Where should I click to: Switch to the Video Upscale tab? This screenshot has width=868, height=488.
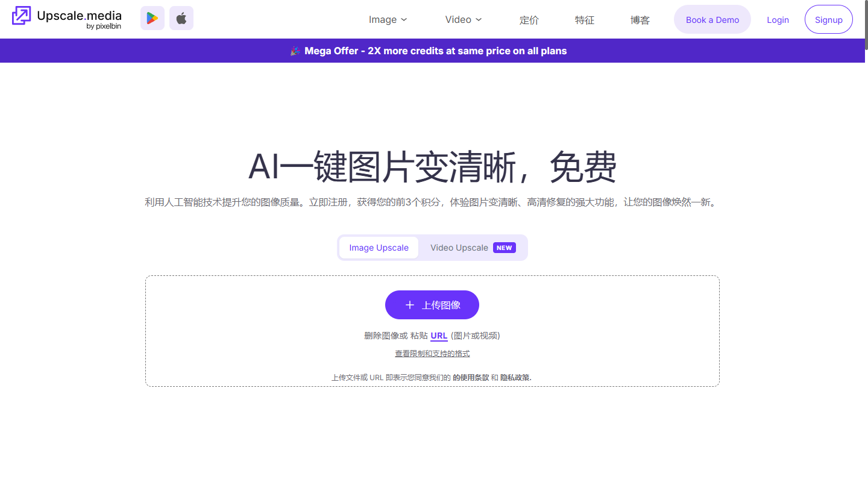coord(473,248)
